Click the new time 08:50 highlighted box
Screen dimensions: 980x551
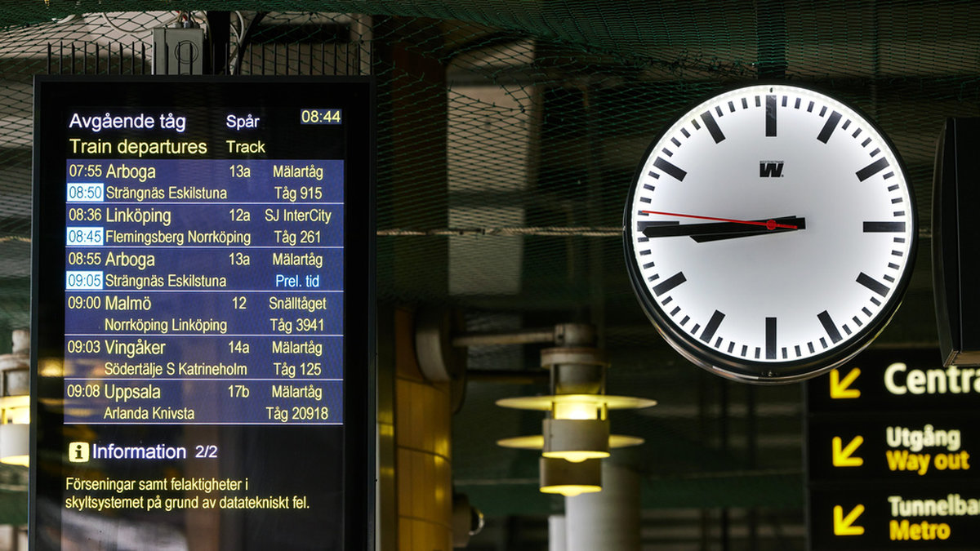(85, 193)
